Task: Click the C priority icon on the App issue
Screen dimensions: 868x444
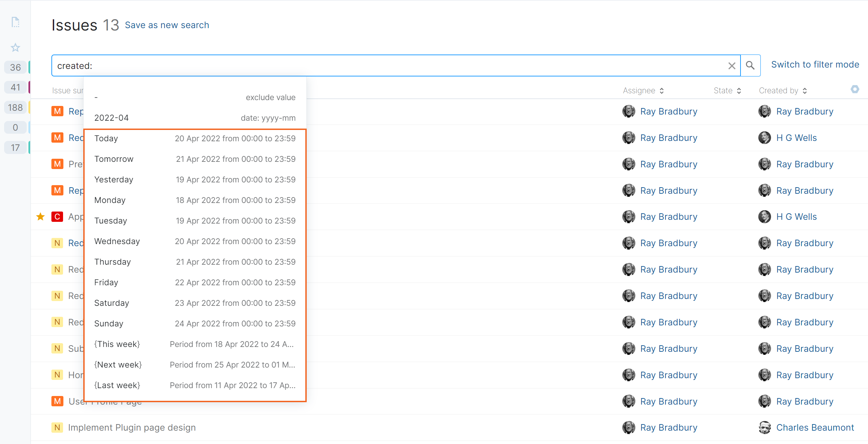Action: pos(57,217)
